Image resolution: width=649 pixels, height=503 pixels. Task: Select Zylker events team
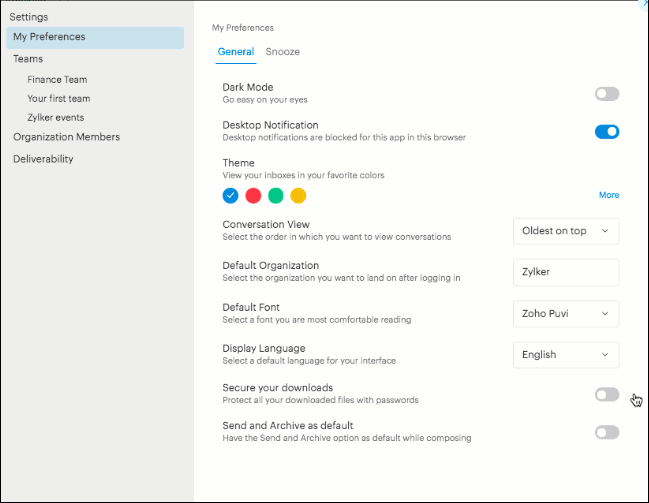click(x=55, y=118)
